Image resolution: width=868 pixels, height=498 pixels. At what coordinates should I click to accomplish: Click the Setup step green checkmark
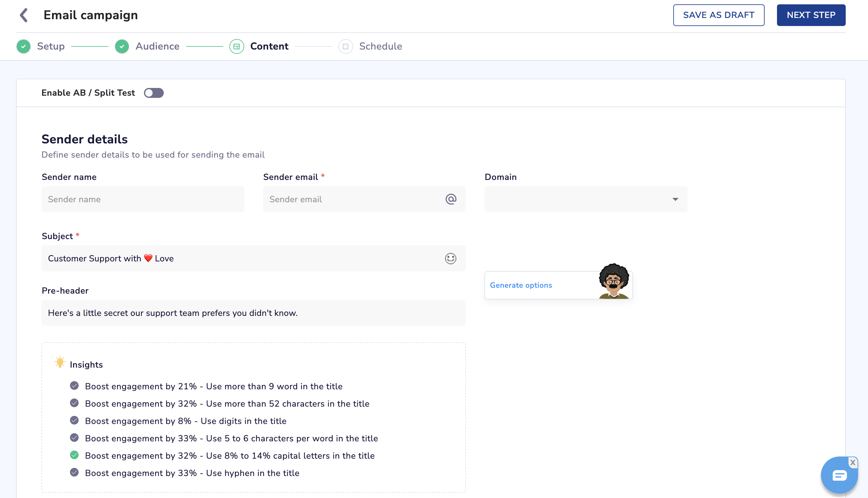[24, 46]
